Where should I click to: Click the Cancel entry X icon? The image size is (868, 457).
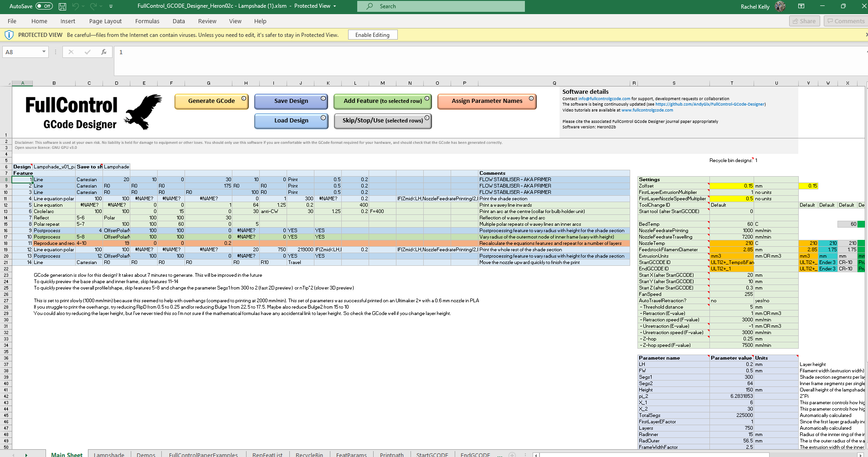coord(71,52)
